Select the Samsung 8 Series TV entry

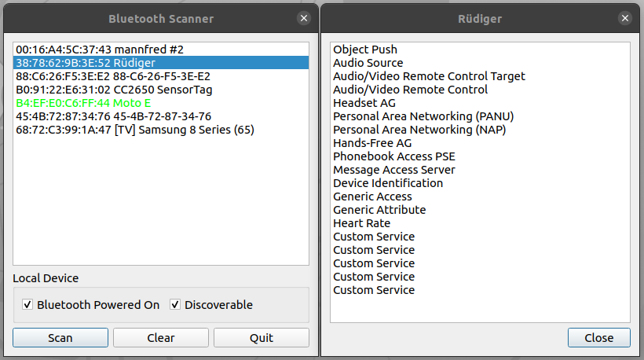click(135, 130)
